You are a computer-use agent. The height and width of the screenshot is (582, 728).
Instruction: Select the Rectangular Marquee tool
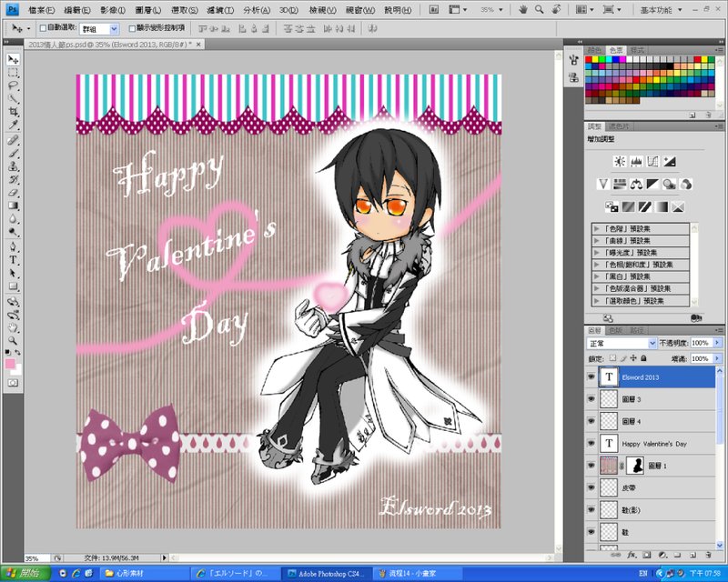click(13, 73)
